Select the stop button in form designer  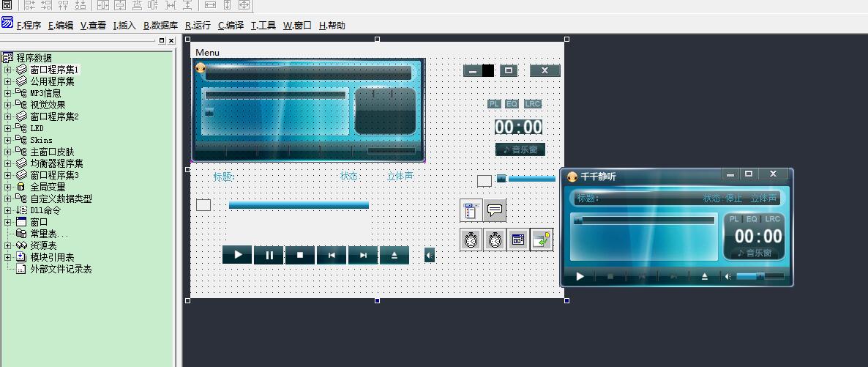coord(300,255)
